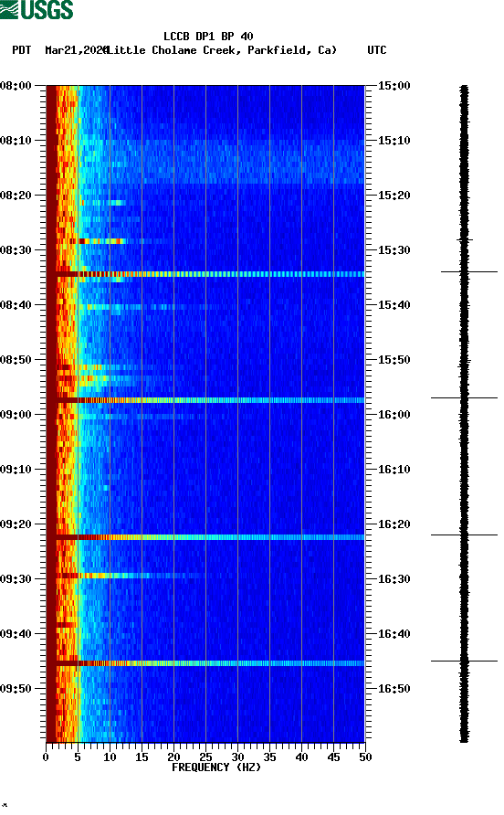
Task: Click the 40 Hz frequency tick label
Action: [301, 757]
